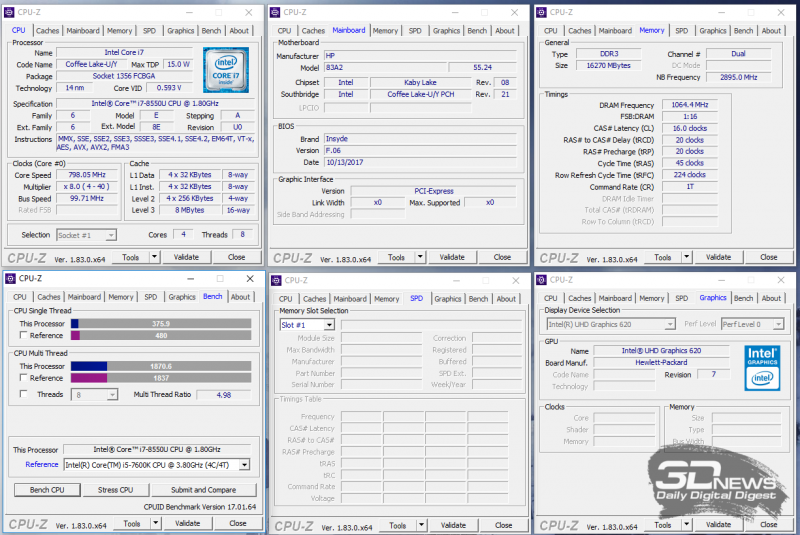This screenshot has width=800, height=535.
Task: Open Tools dropdown arrow in Bench window
Action: point(156,523)
